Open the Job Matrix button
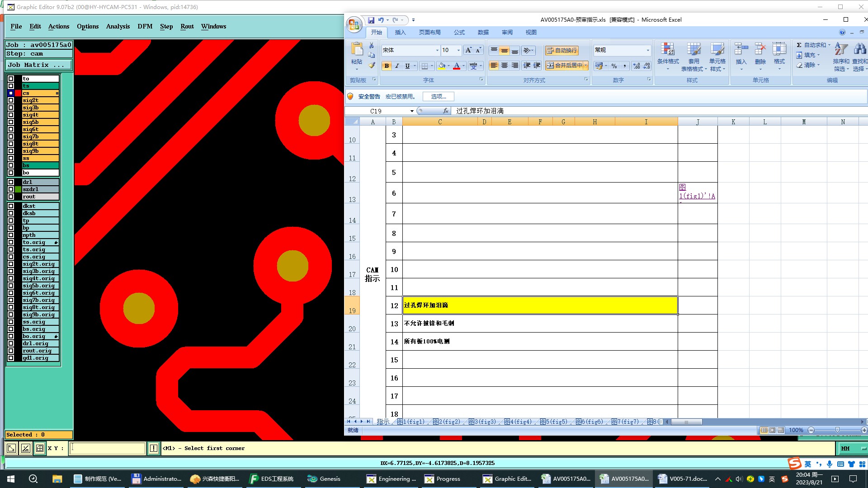Image resolution: width=868 pixels, height=488 pixels. click(x=38, y=65)
